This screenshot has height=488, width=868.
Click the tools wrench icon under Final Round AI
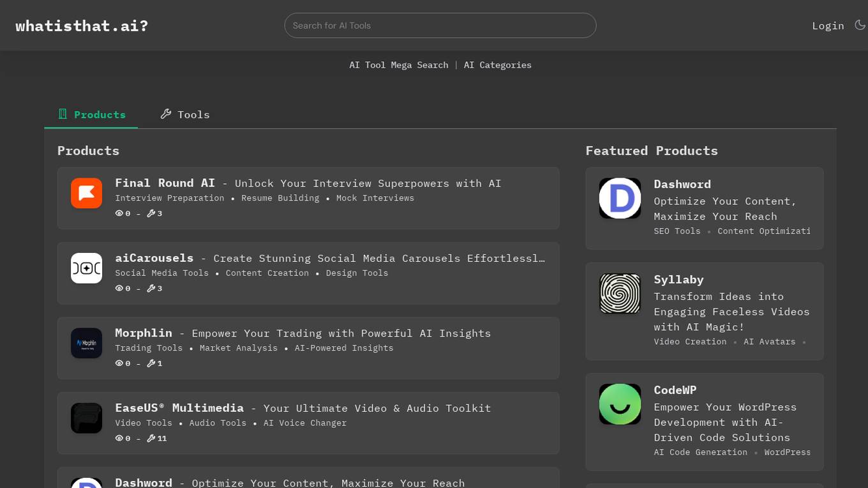[151, 213]
